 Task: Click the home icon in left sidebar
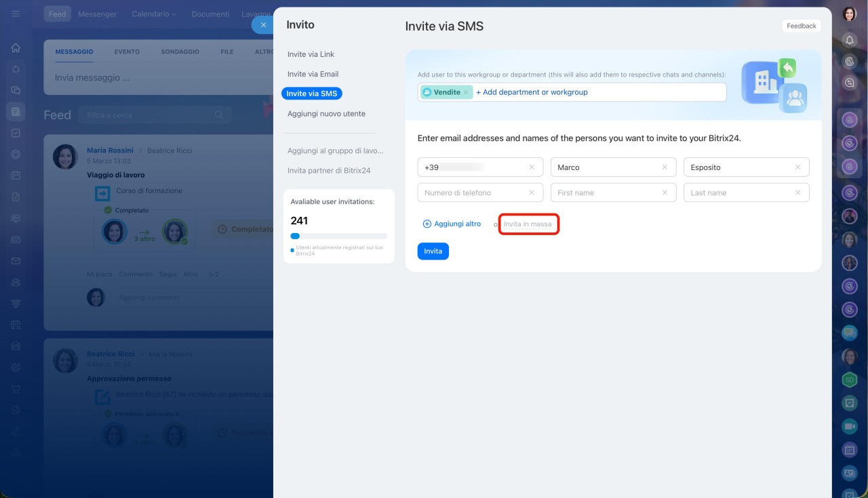tap(16, 48)
